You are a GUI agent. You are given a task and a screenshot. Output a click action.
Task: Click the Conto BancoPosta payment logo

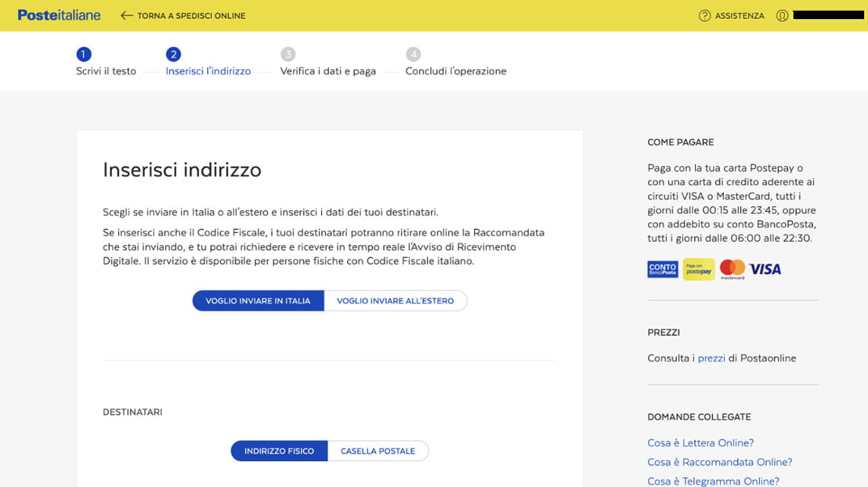point(662,269)
